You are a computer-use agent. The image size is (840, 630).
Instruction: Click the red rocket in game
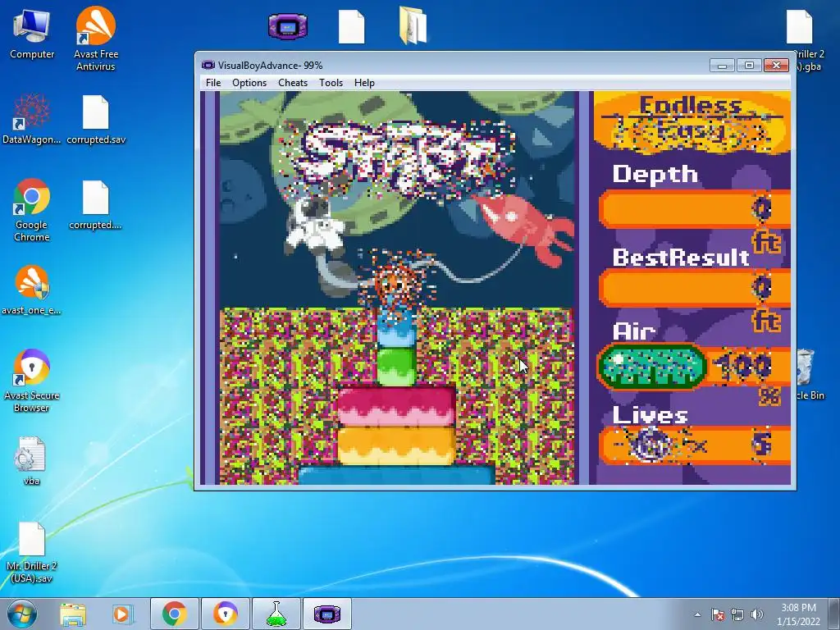(x=524, y=230)
